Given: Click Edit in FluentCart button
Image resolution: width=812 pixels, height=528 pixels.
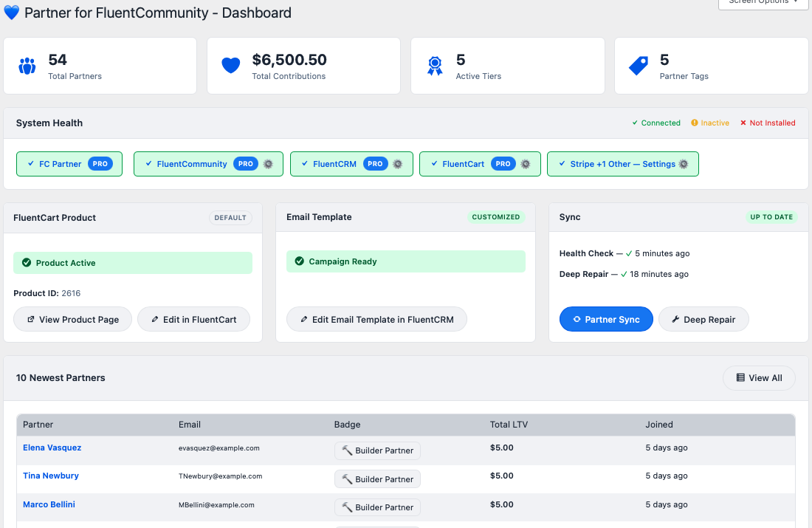Looking at the screenshot, I should tap(193, 319).
